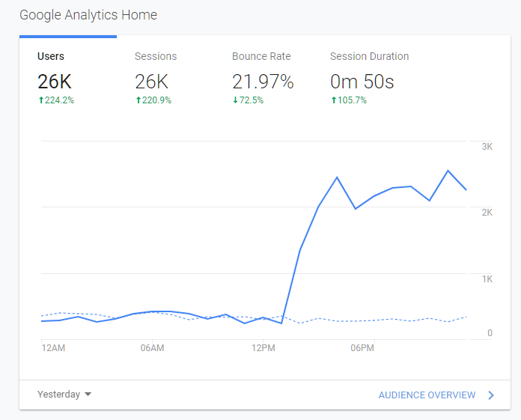Click the green up arrow beside 224.2%
This screenshot has width=521, height=420.
(x=40, y=100)
